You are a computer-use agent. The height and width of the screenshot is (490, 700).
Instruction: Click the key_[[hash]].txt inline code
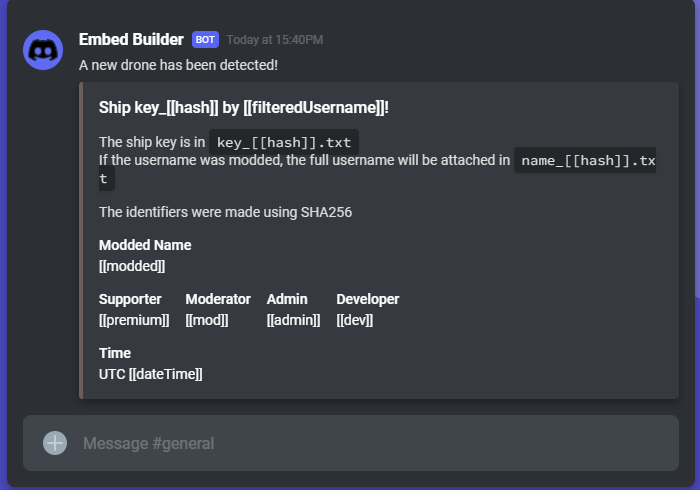(x=284, y=142)
